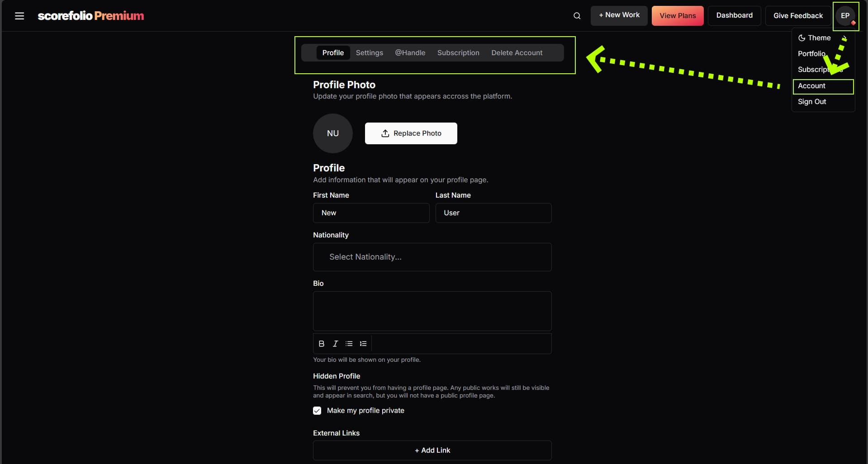The width and height of the screenshot is (868, 464).
Task: Click the search magnifier icon
Action: [577, 16]
